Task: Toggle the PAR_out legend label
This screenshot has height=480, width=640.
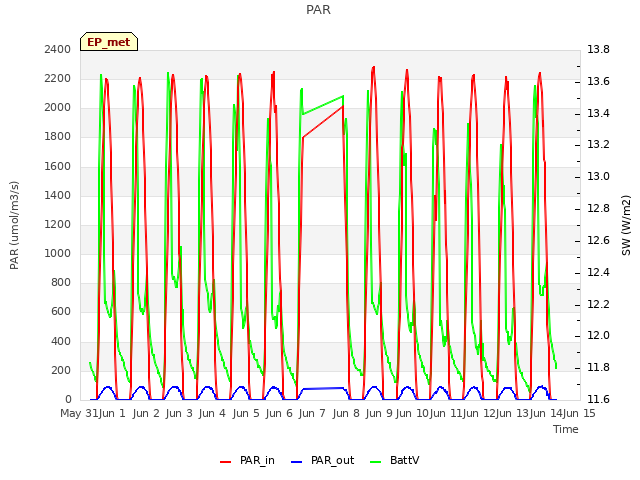Action: 332,460
